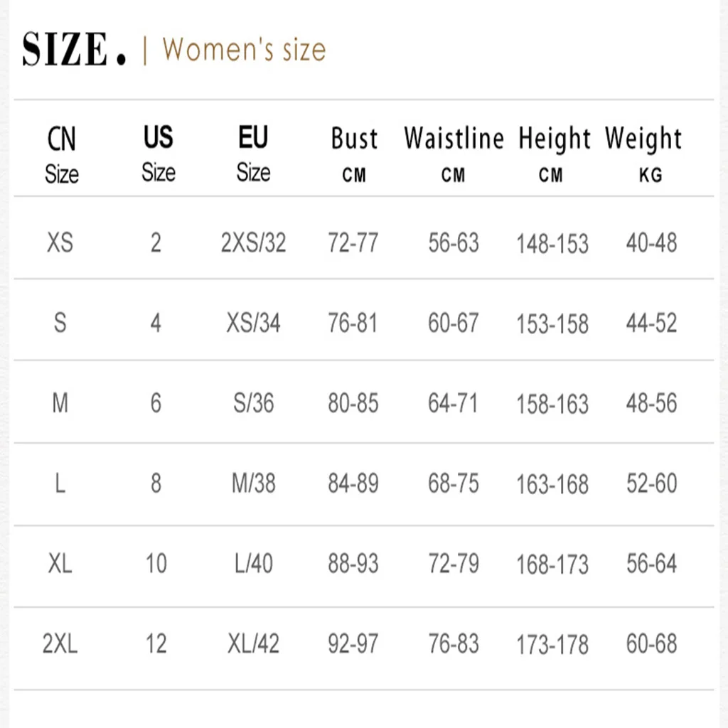Click the Women's size label
Image resolution: width=728 pixels, height=728 pixels.
(x=244, y=50)
